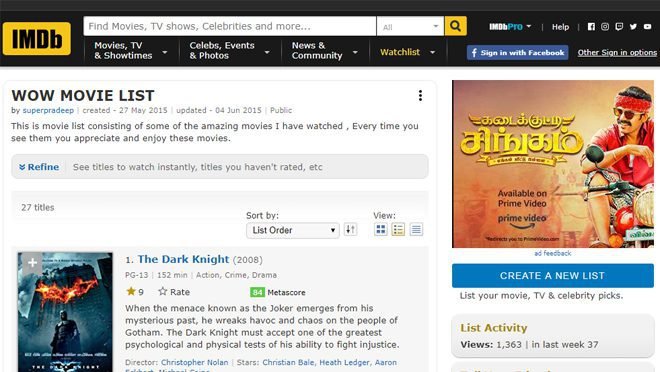The height and width of the screenshot is (372, 660).
Task: Open the search category All dropdown
Action: pos(410,27)
